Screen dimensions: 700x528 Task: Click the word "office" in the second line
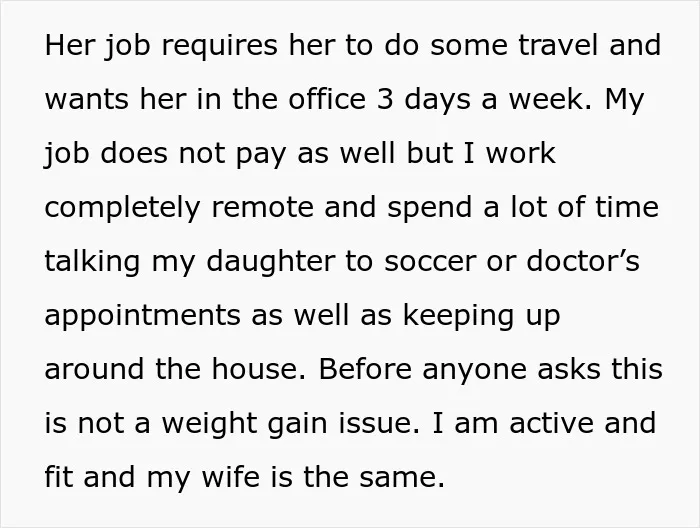327,99
